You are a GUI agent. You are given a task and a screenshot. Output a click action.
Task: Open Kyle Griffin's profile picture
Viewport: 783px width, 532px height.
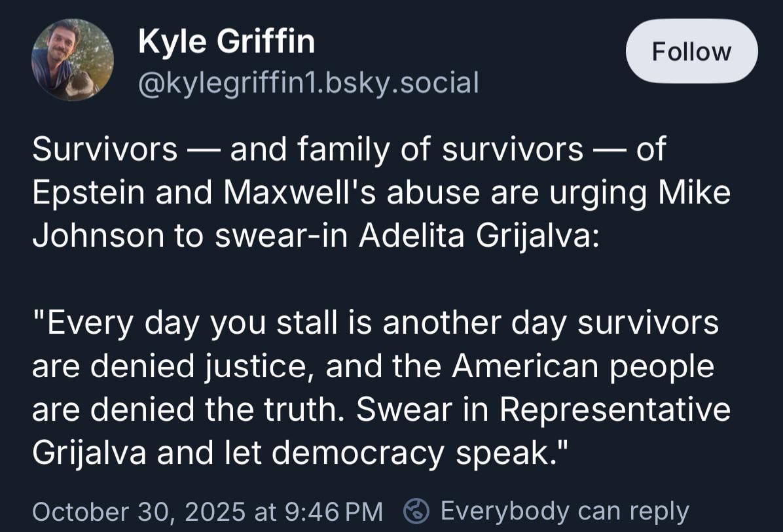[x=72, y=60]
